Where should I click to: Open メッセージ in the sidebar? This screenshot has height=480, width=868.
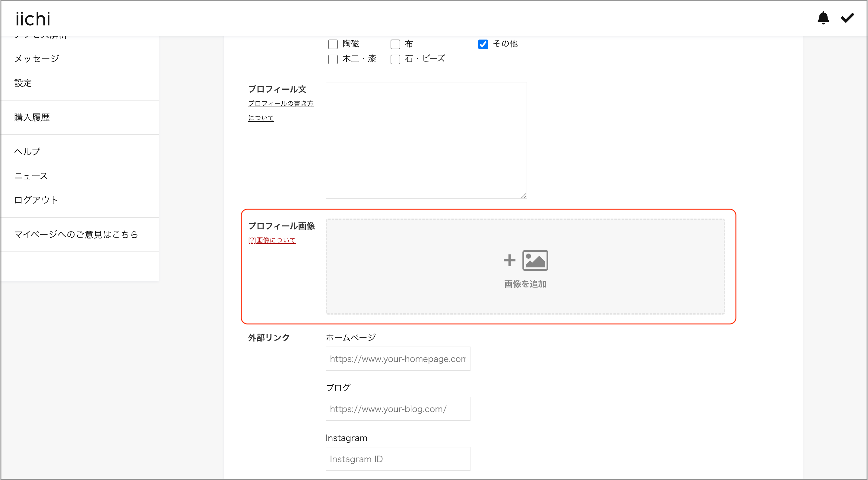coord(37,59)
